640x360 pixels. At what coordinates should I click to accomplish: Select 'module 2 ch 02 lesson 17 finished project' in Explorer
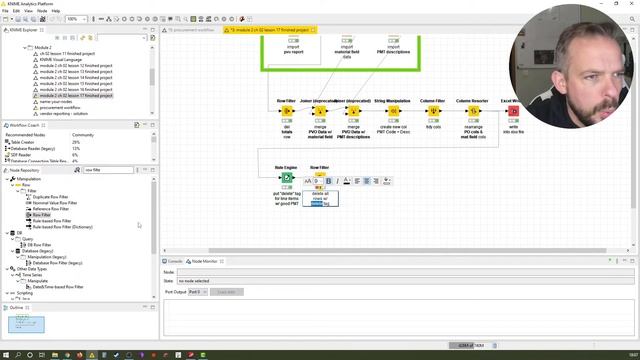pos(76,96)
